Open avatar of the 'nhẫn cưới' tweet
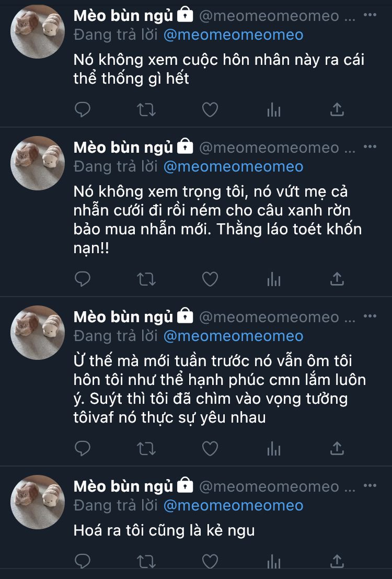Screen dimensions: 392x579 pyautogui.click(x=38, y=163)
